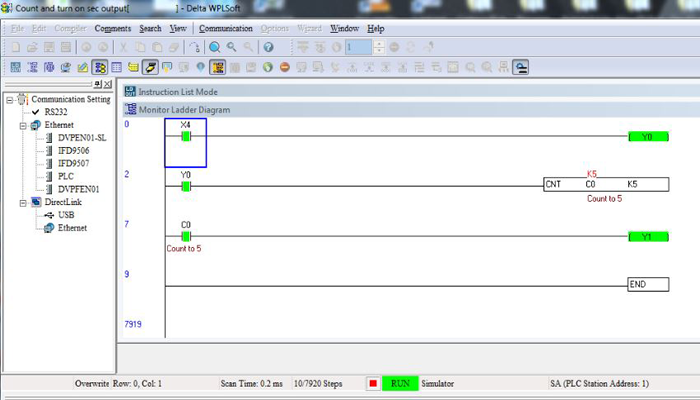Click the greyed Save disk icon
700x400 pixels.
pos(49,47)
